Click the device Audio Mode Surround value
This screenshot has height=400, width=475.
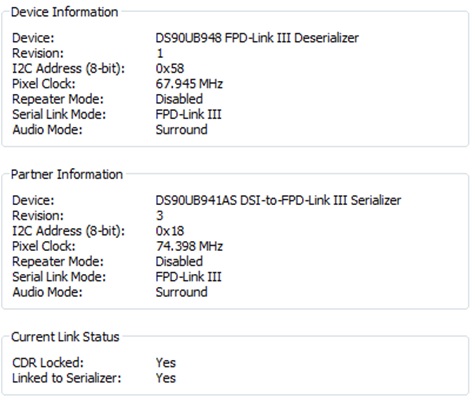(x=181, y=130)
